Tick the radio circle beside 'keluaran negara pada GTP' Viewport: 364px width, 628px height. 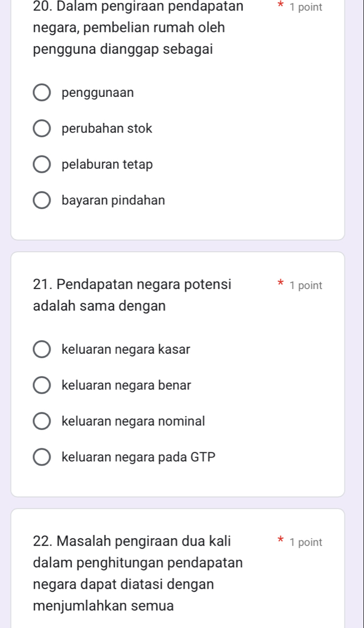tap(42, 457)
